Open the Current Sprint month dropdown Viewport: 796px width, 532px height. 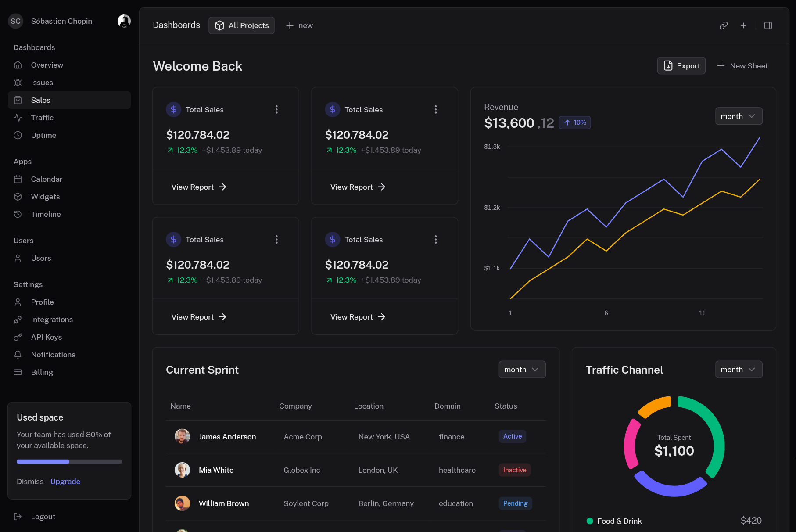click(x=522, y=370)
